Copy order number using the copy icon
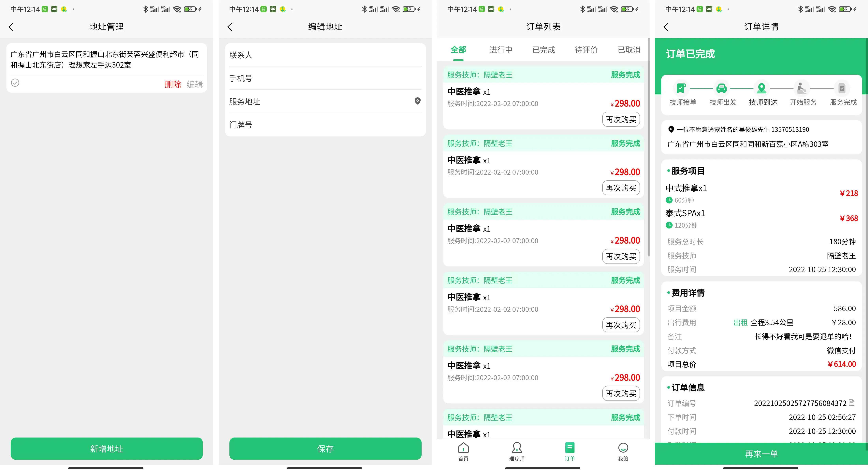Screen dimensions: 868x473 852,403
